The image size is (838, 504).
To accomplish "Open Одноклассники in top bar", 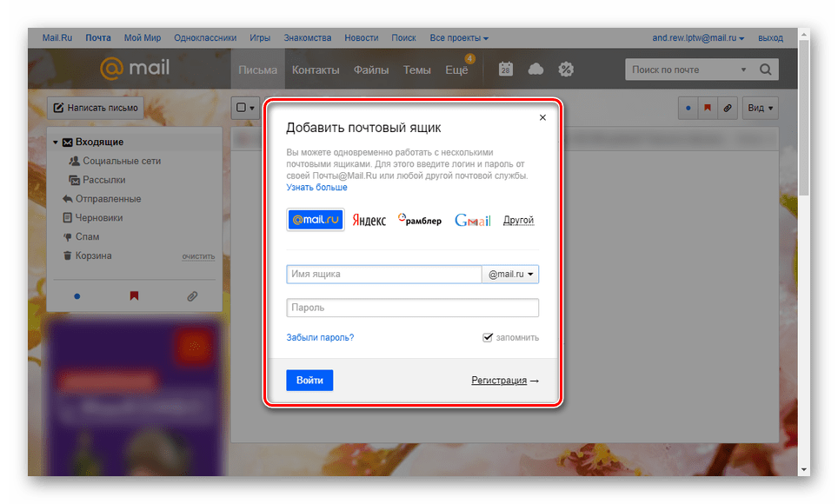I will coord(205,38).
